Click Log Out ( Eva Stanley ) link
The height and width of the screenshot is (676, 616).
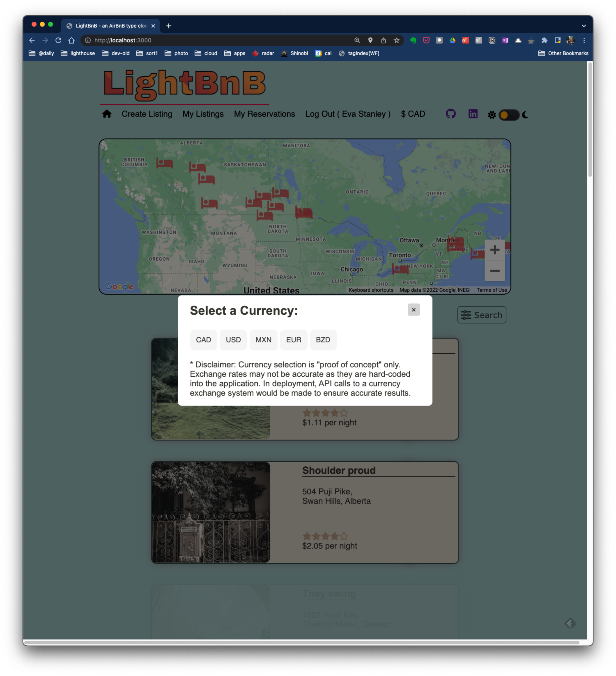pos(348,114)
